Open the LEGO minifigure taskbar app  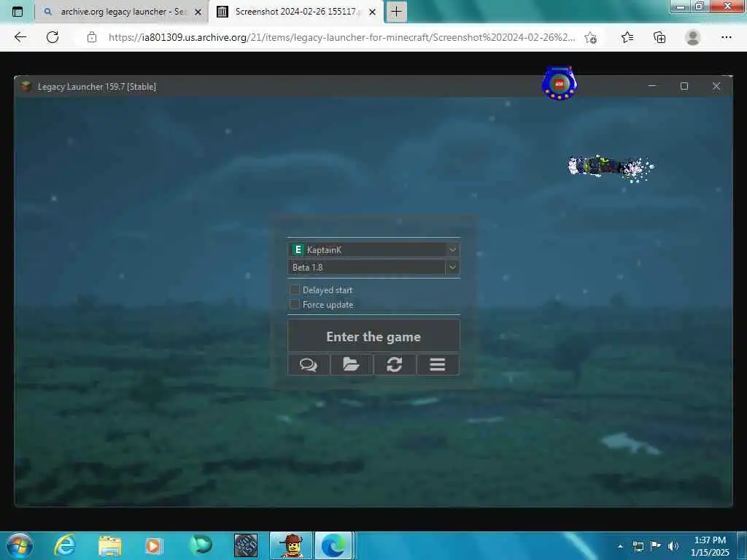[292, 545]
